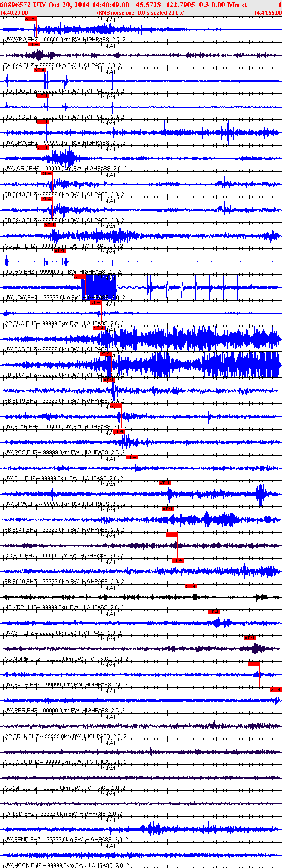The width and height of the screenshot is (282, 868).
Task: Click the pick marker on UO.JRO trace
Action: point(60,251)
